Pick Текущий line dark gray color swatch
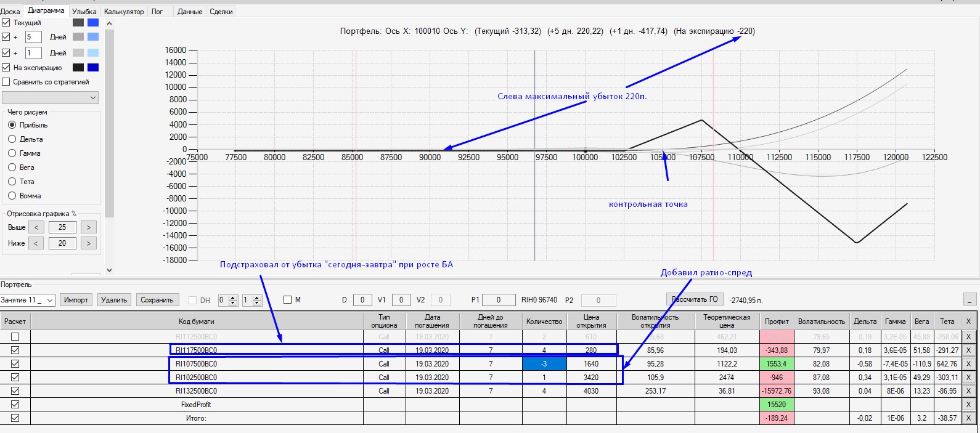This screenshot has height=433, width=980. coord(78,23)
